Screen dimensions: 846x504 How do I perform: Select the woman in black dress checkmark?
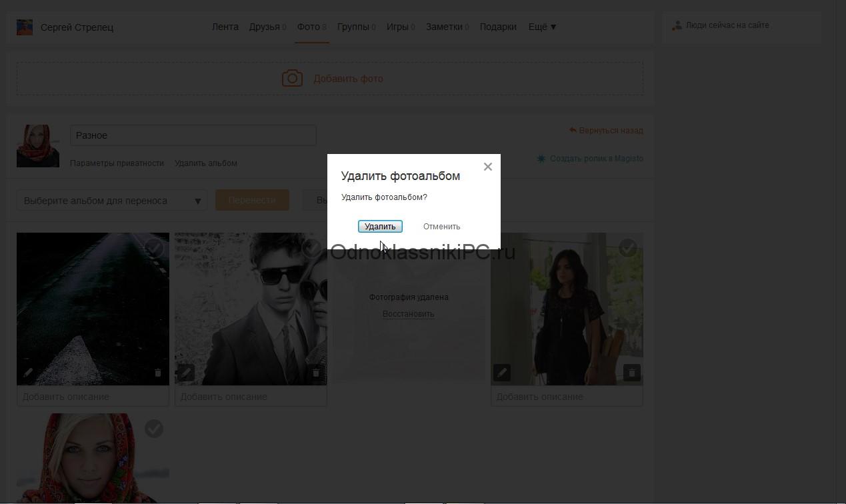[x=627, y=248]
